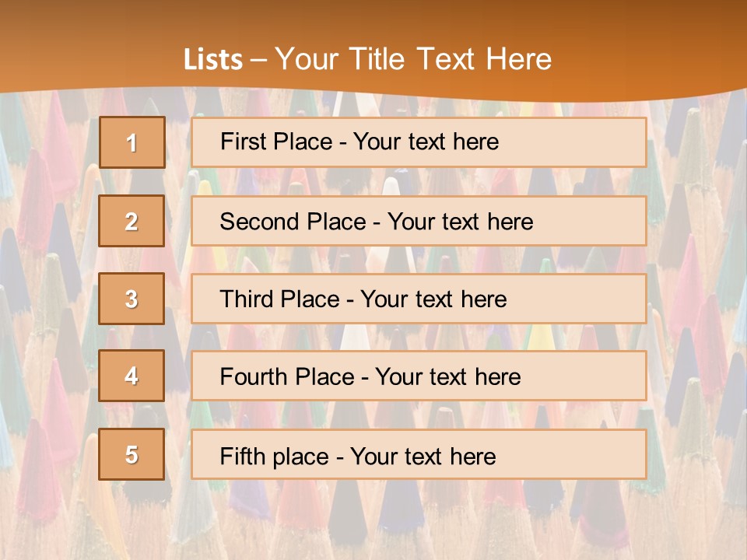Click the word "Fourth" in list item four
This screenshot has height=560, width=747.
[251, 377]
